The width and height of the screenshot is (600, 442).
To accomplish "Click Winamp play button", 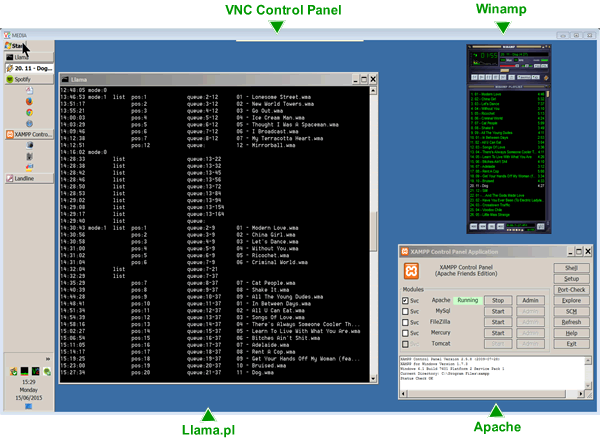I will click(481, 77).
